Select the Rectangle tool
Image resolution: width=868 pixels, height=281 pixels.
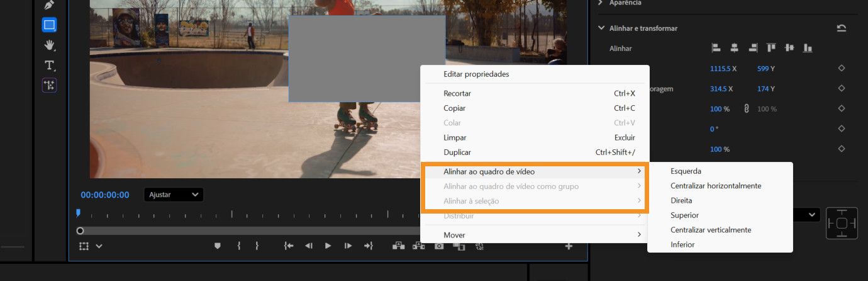[x=49, y=25]
